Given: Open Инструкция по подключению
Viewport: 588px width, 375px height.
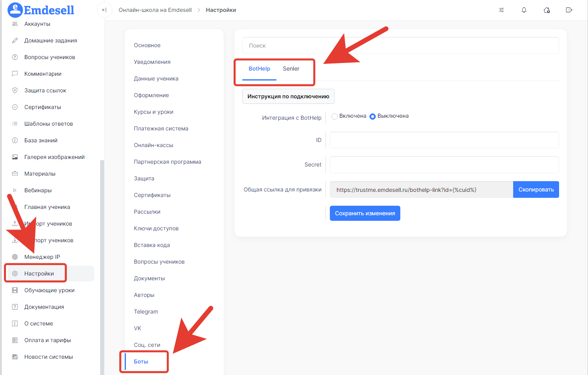Looking at the screenshot, I should pos(288,96).
